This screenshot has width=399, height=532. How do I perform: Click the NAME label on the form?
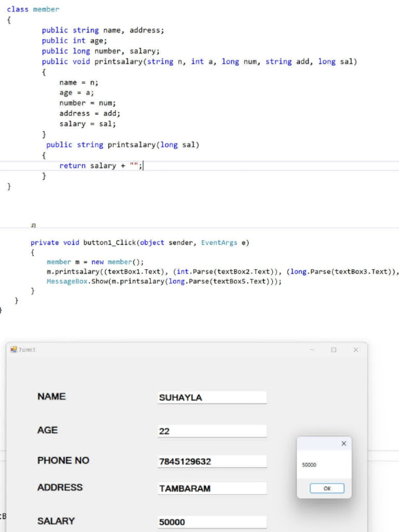coord(51,396)
